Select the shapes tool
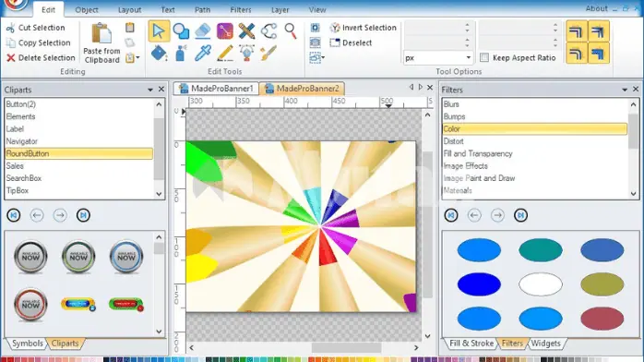Viewport: 644px width, 362px height. coord(181,31)
